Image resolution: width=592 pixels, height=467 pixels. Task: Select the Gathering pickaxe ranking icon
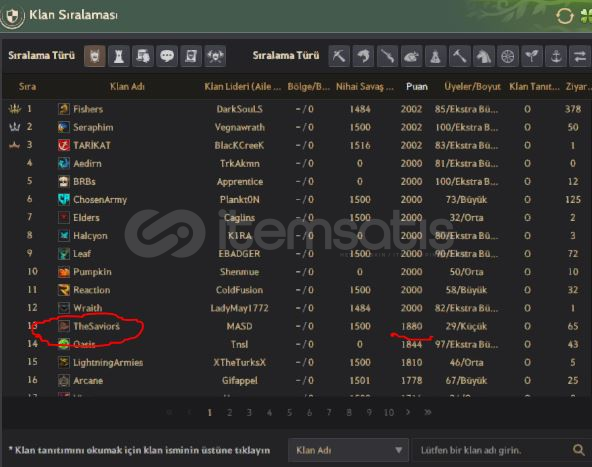[x=339, y=56]
